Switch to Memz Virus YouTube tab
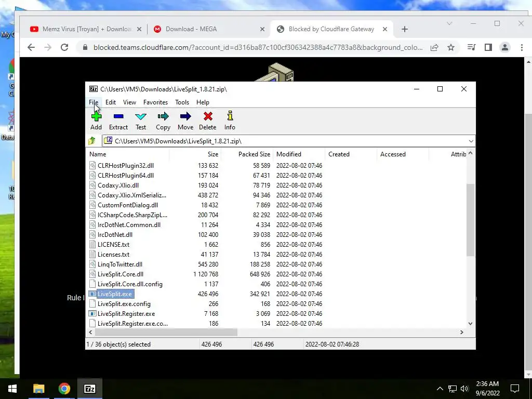Viewport: 532px width, 399px height. pos(87,29)
